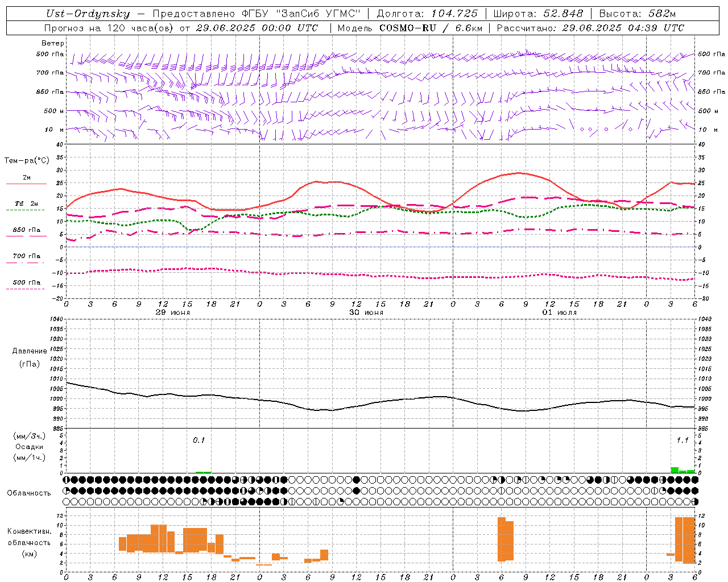The height and width of the screenshot is (582, 728).
Task: Select the (мм/1ч.) precipitation unit label
Action: 30,458
